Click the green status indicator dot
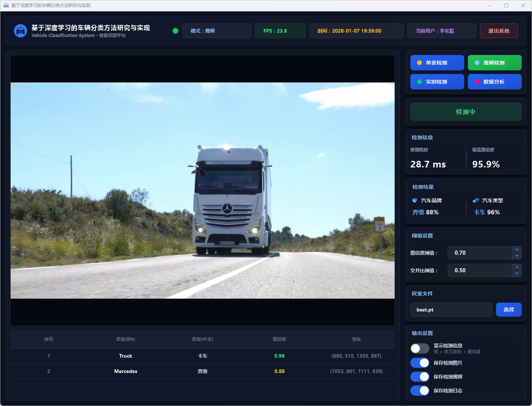The image size is (532, 406). point(176,31)
